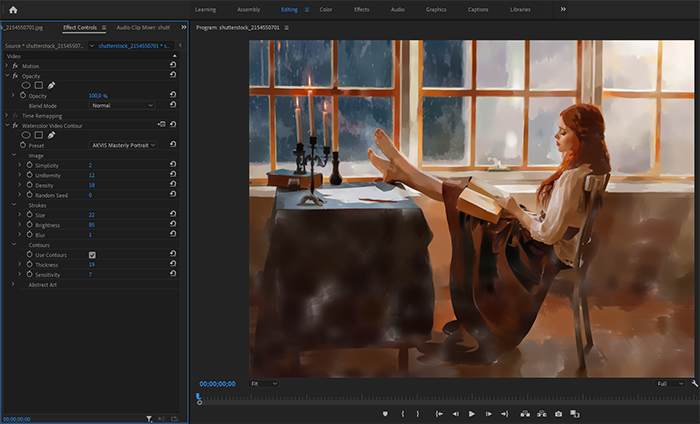Collapse the Strokes parameter group
The image size is (700, 424).
[13, 204]
